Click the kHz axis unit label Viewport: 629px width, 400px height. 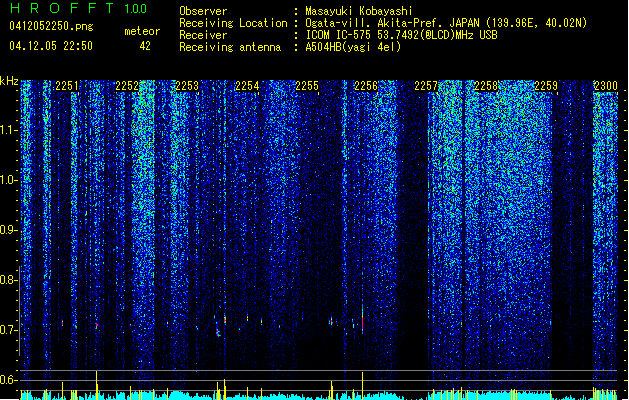pyautogui.click(x=9, y=81)
